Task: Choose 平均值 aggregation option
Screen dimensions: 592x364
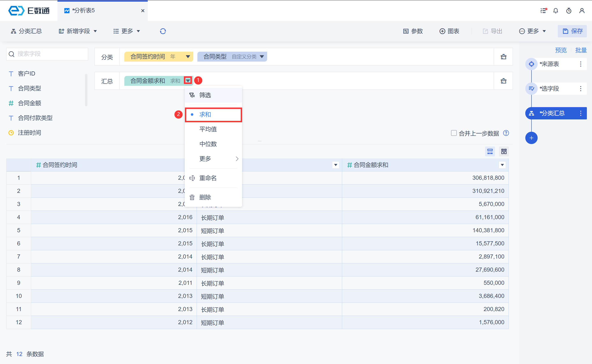Action: [208, 129]
